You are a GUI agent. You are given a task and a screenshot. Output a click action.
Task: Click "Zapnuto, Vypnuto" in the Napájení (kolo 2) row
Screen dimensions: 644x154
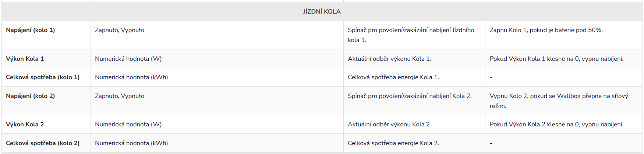click(x=120, y=96)
